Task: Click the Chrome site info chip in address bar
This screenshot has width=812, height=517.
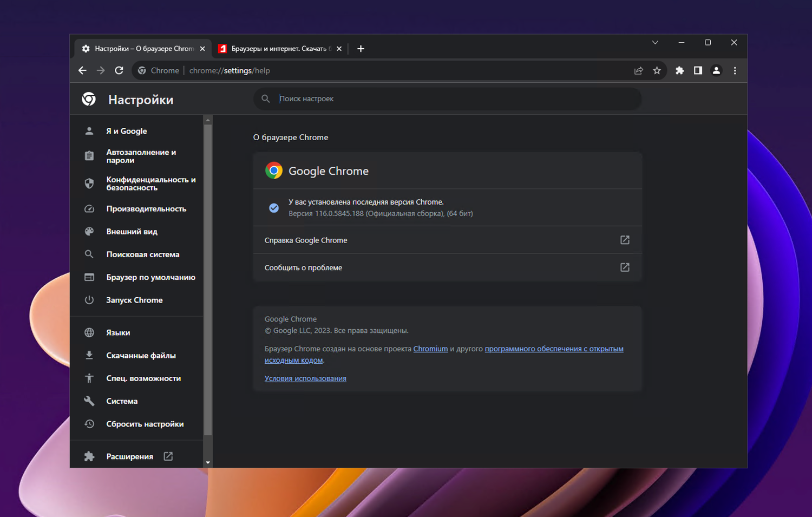Action: click(159, 70)
